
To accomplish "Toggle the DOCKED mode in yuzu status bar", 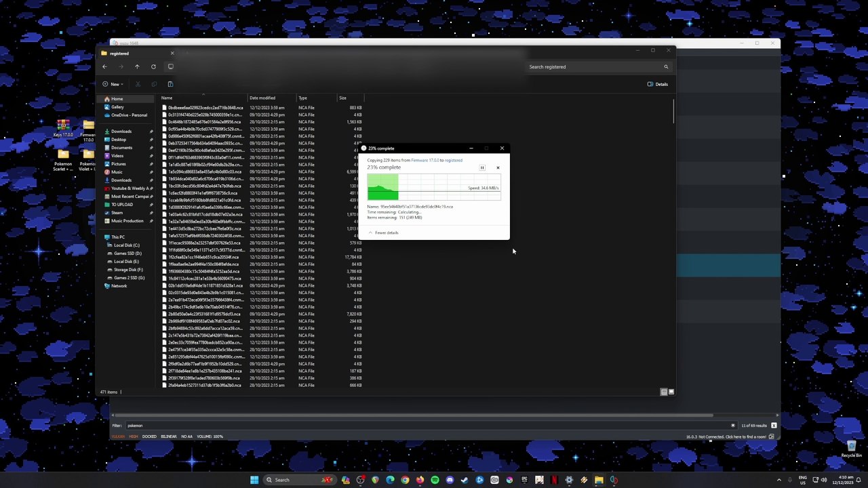I will click(x=149, y=436).
